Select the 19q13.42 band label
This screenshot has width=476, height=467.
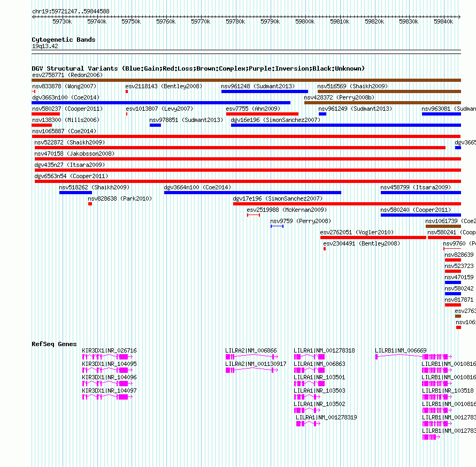point(45,46)
